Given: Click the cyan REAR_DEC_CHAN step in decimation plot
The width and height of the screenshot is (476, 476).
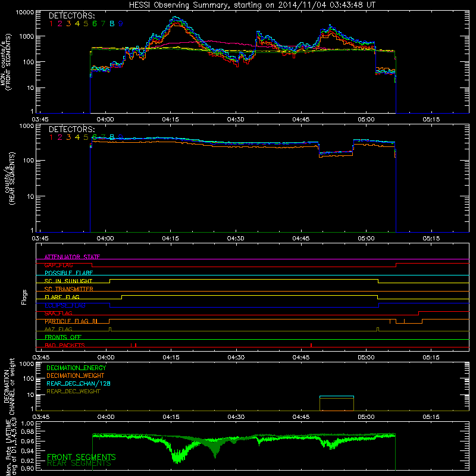Looking at the screenshot, I should coord(337,396).
